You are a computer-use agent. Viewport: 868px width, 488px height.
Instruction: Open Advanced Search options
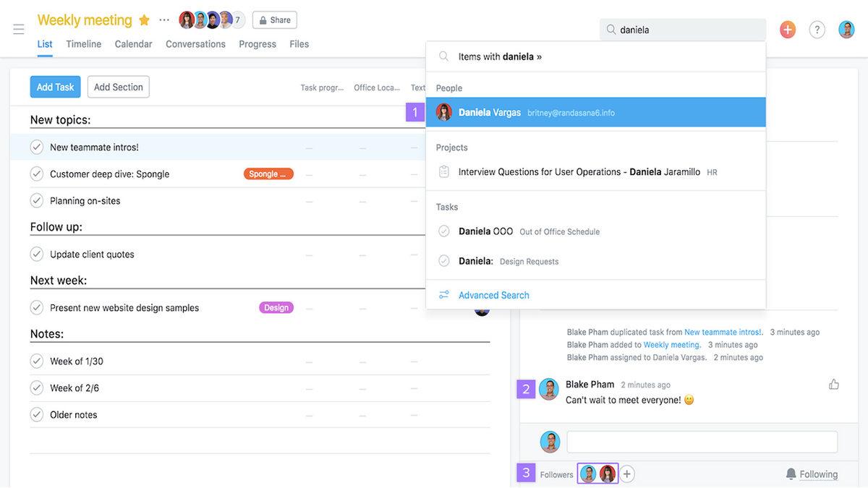coord(493,295)
